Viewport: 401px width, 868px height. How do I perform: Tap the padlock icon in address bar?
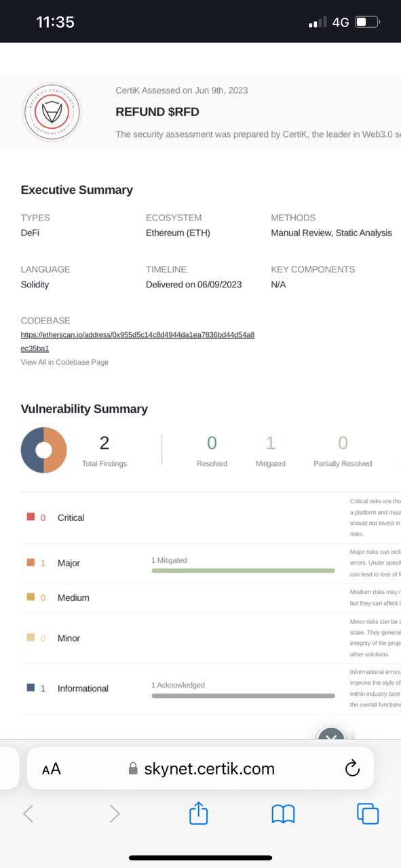[x=133, y=768]
